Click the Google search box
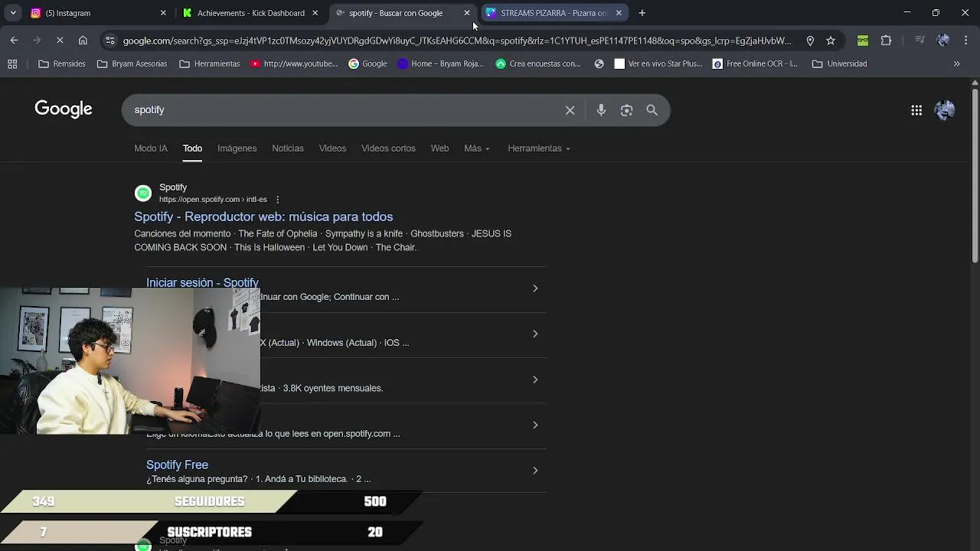The height and width of the screenshot is (551, 980). 345,110
